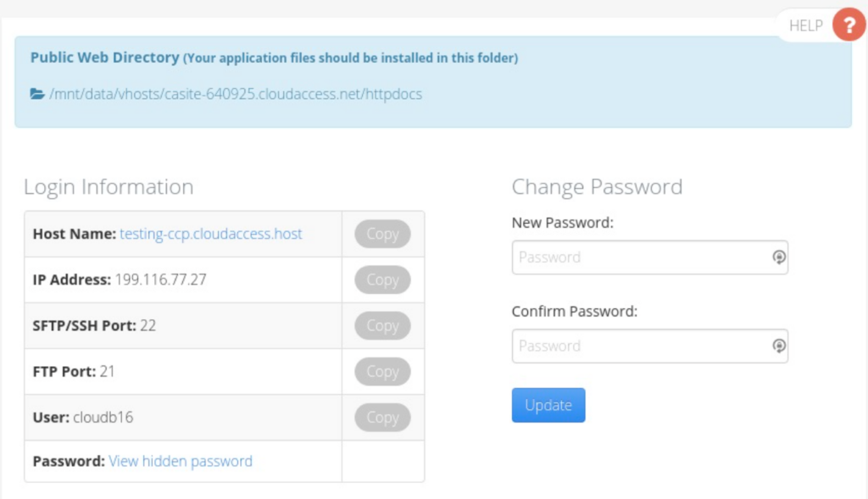Click the HELP label in the corner
The image size is (868, 499).
[804, 25]
